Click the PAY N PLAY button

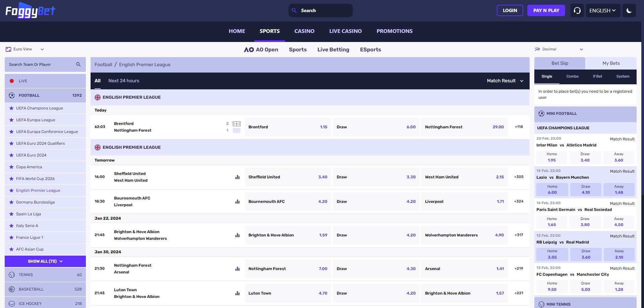[x=546, y=10]
